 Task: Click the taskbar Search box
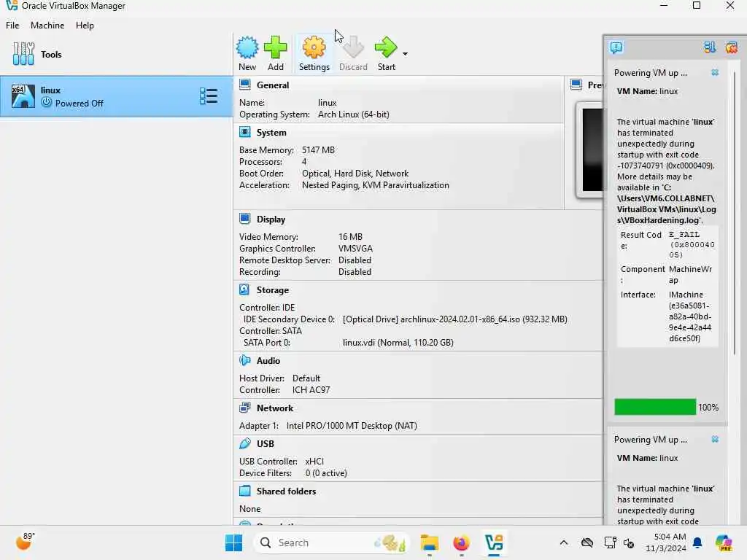pos(332,542)
